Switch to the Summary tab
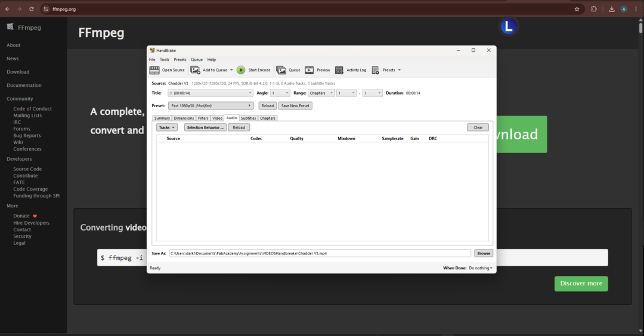Viewport: 644px width, 336px height. [162, 118]
